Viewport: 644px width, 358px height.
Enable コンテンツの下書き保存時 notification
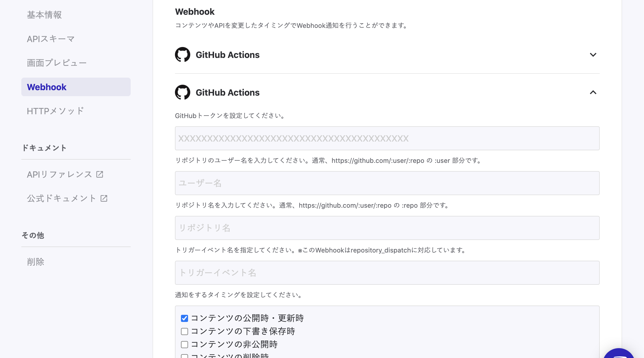pos(184,331)
